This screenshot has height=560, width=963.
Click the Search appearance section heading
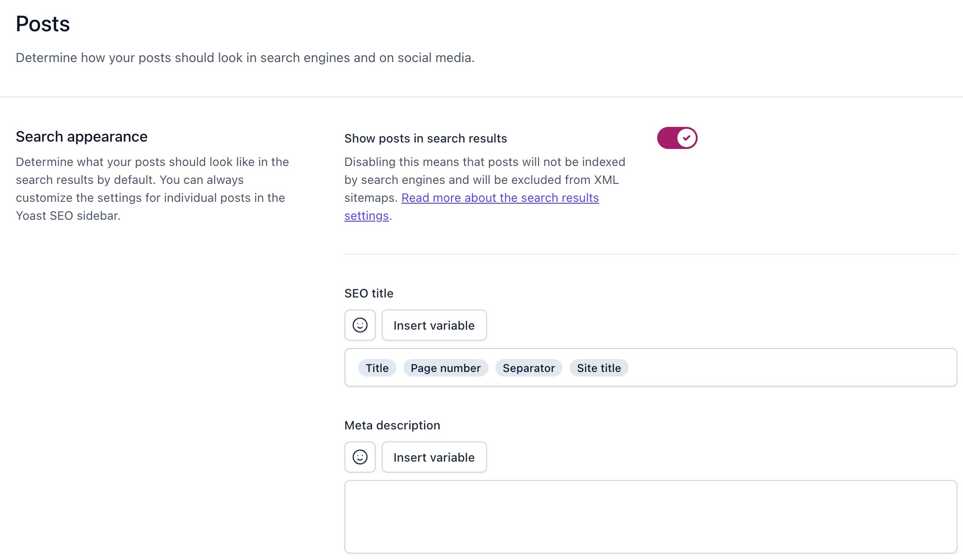click(x=81, y=136)
